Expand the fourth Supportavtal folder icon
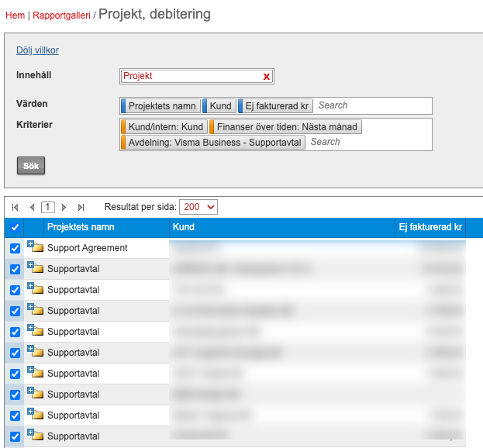 point(35,330)
